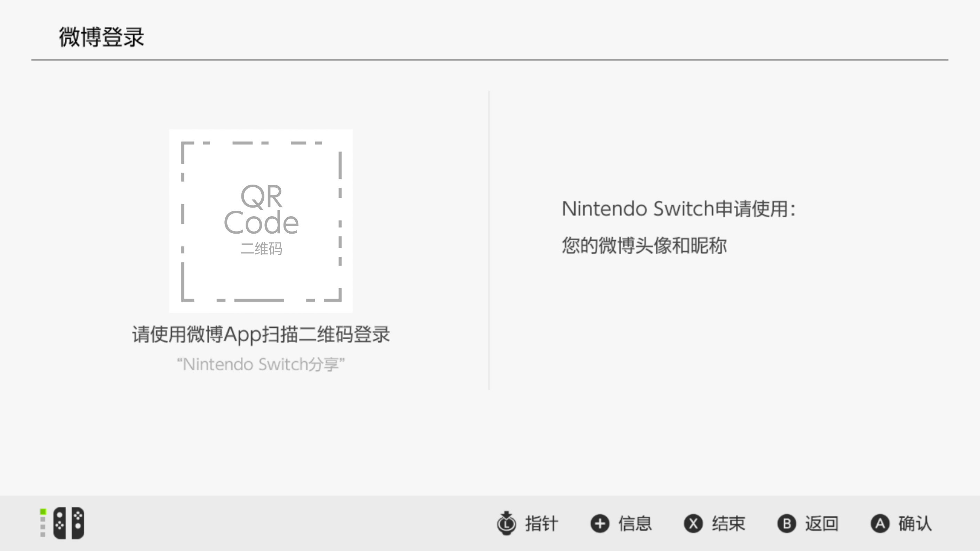Click the X button icon
The height and width of the screenshot is (551, 980).
pyautogui.click(x=693, y=524)
